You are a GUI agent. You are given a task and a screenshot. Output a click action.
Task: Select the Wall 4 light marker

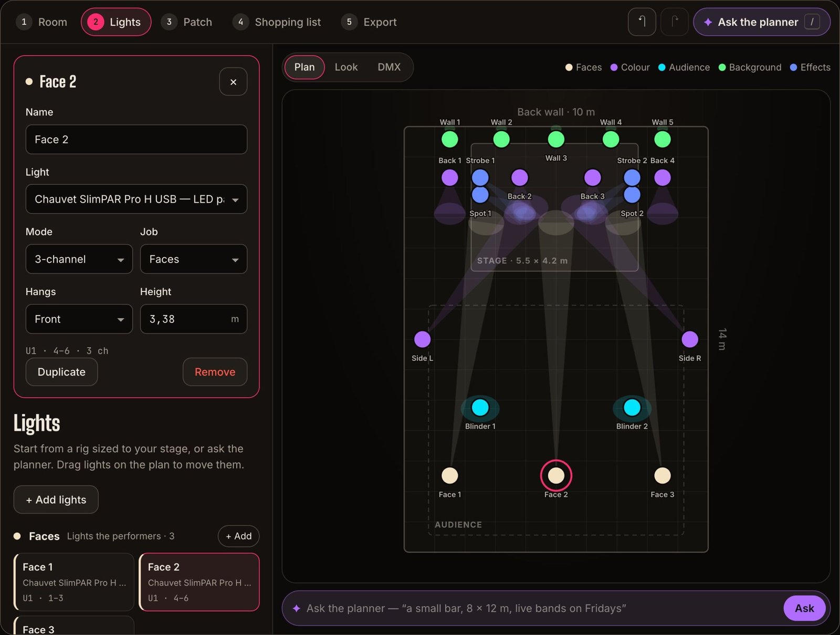coord(611,139)
